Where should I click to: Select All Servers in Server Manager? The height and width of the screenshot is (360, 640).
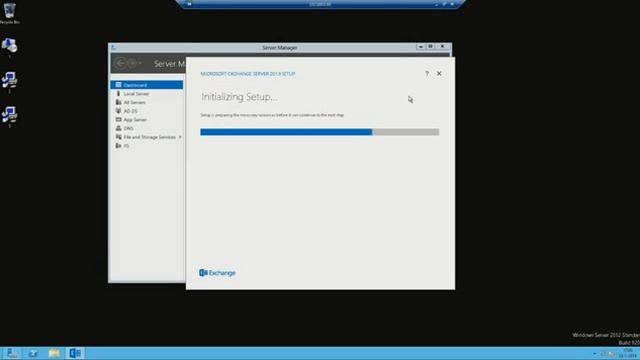[147, 102]
